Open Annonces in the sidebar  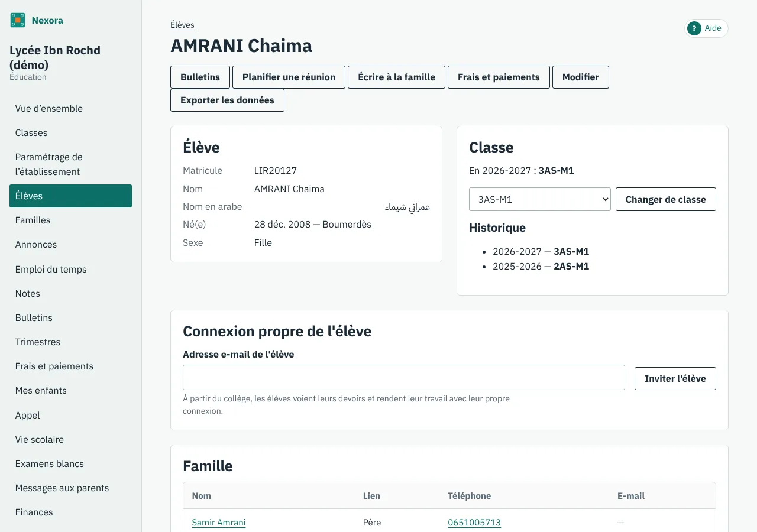tap(70, 244)
